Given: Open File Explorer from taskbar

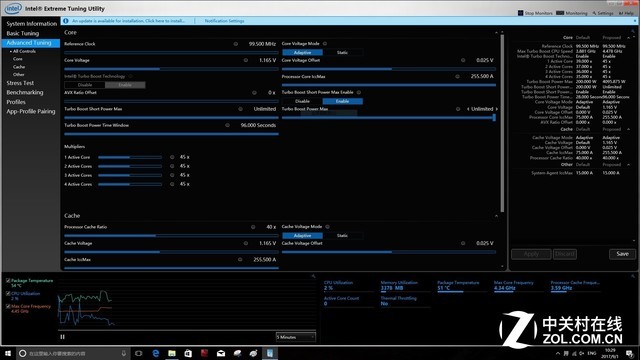Looking at the screenshot, I should [172, 353].
